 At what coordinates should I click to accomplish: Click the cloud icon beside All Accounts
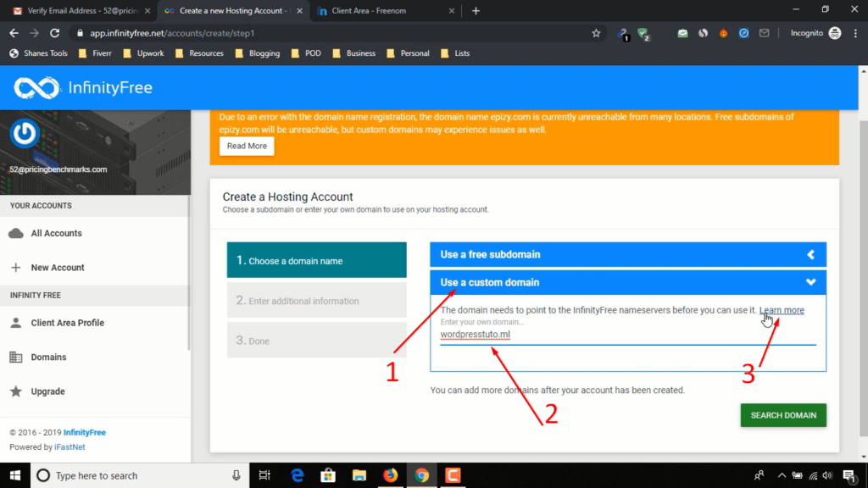tap(16, 233)
